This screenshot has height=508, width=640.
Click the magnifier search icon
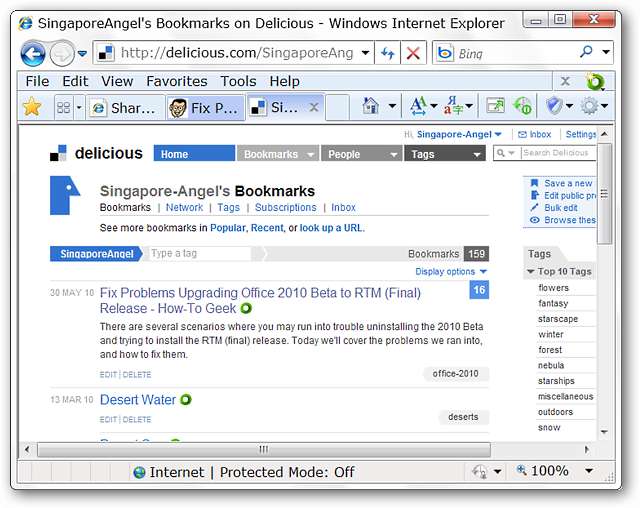(586, 52)
